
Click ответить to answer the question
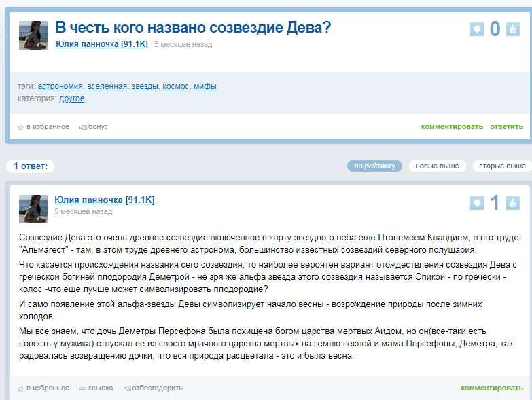click(507, 127)
